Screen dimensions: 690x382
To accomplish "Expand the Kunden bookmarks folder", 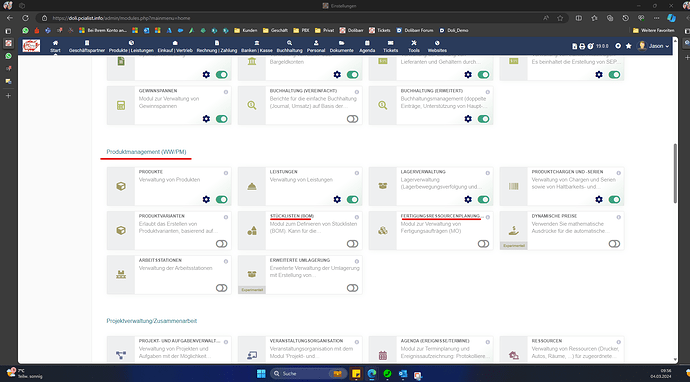I will (x=246, y=30).
